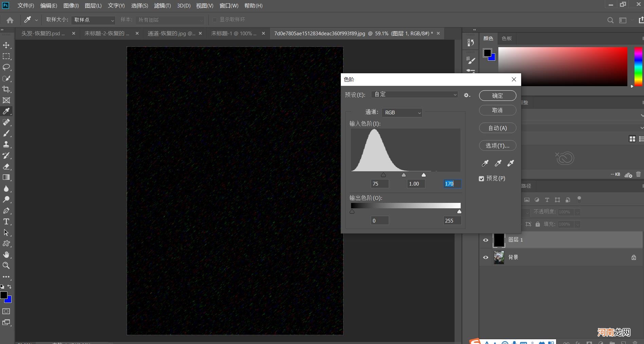Toggle Quick Mask mode
Viewport: 644px width, 344px height.
coord(6,311)
